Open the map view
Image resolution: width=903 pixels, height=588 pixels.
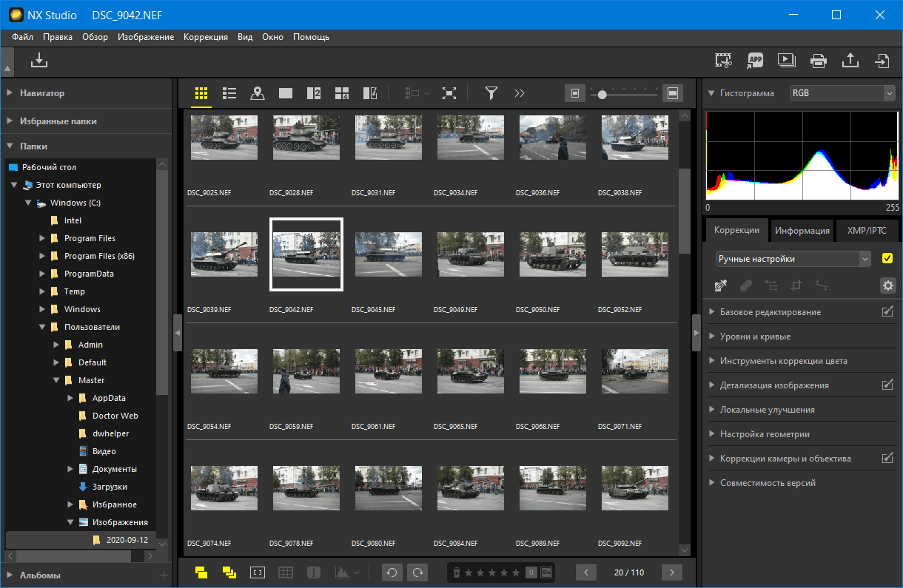click(x=257, y=93)
